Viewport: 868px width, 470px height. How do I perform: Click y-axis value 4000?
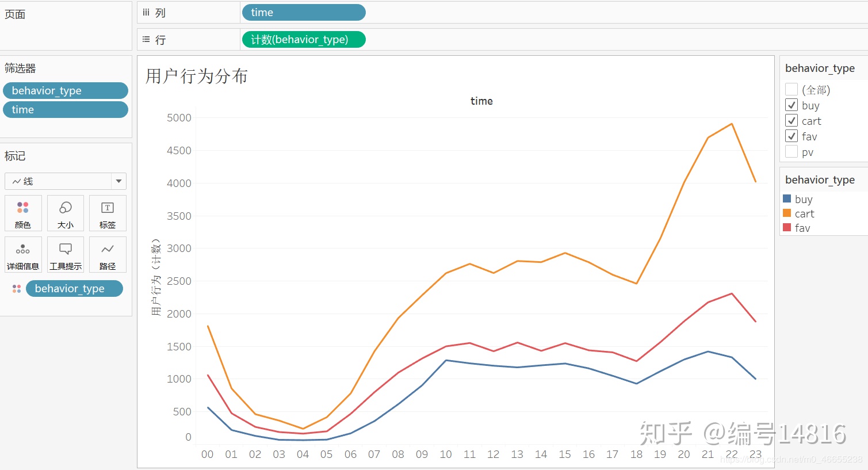point(179,184)
